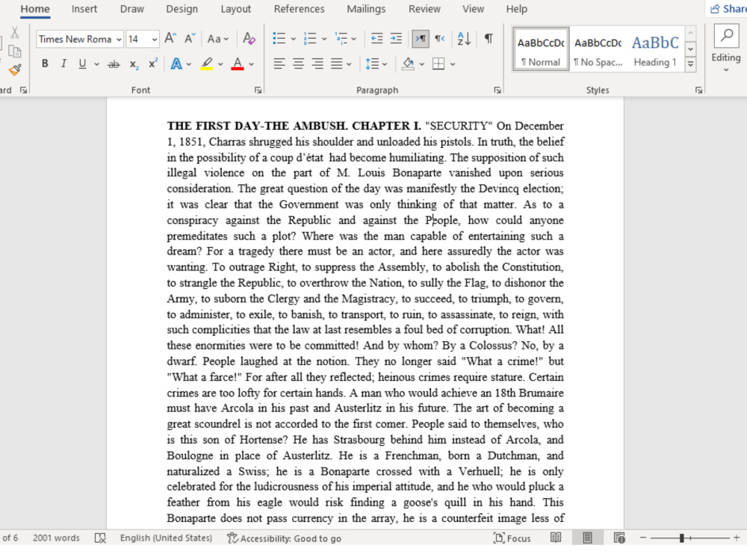Viewport: 747px width, 560px height.
Task: Open the Change Case dropdown
Action: tap(218, 39)
